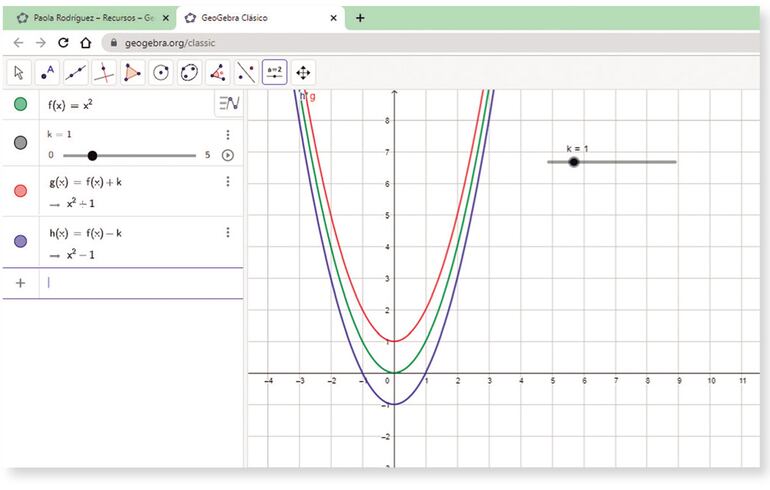Select the Slider a=2 tool

[275, 73]
